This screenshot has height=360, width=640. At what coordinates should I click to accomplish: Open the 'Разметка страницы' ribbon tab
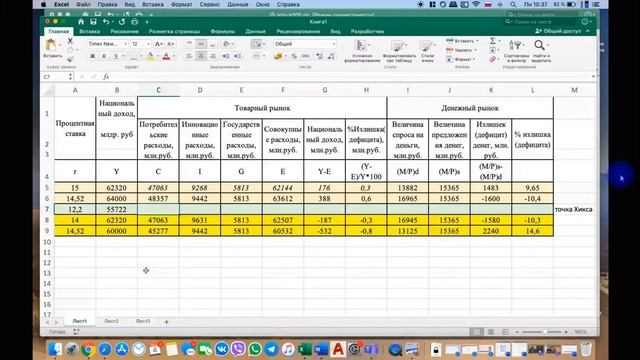174,31
